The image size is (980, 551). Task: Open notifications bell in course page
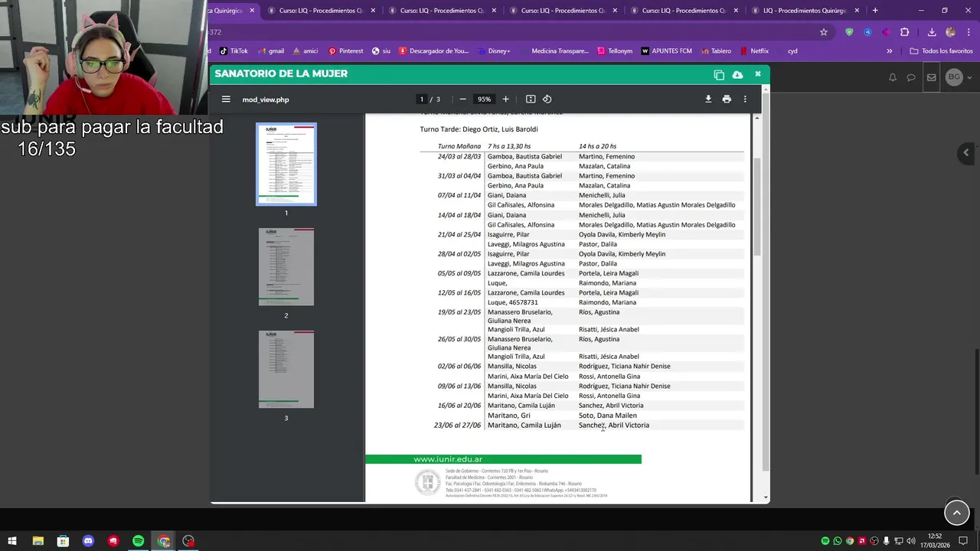point(893,77)
